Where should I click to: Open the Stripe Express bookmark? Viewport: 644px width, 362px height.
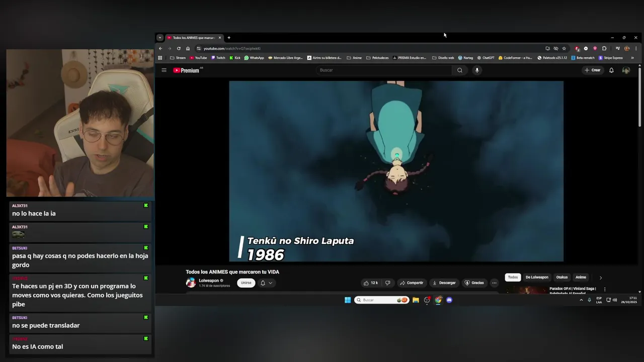pyautogui.click(x=611, y=58)
